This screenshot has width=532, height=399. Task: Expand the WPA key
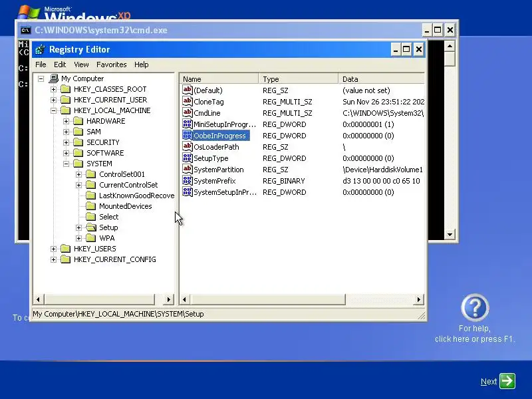(78, 238)
